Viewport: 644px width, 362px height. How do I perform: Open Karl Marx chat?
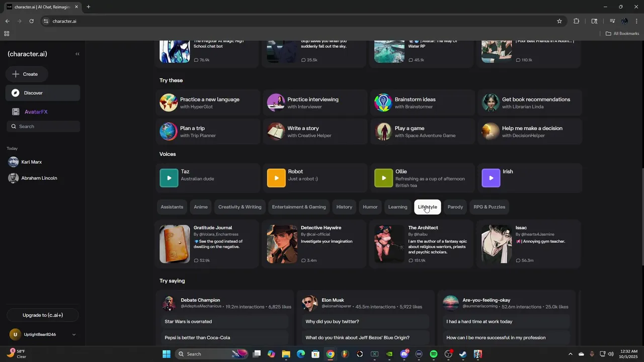[x=43, y=162]
